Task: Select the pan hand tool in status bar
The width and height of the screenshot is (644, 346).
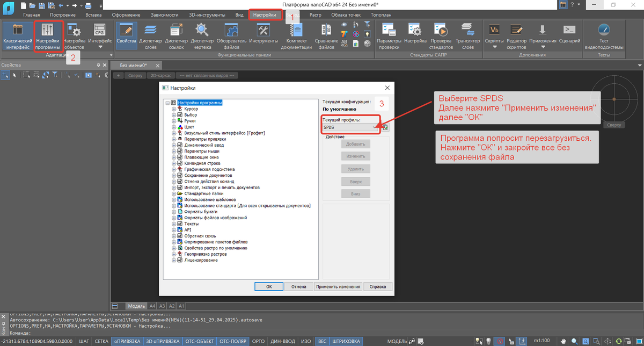Action: 563,341
